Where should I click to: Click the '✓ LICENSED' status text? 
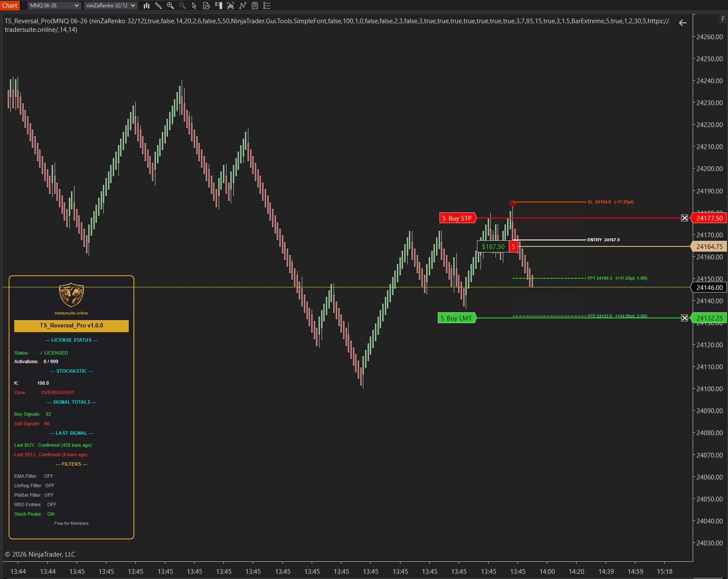[53, 353]
